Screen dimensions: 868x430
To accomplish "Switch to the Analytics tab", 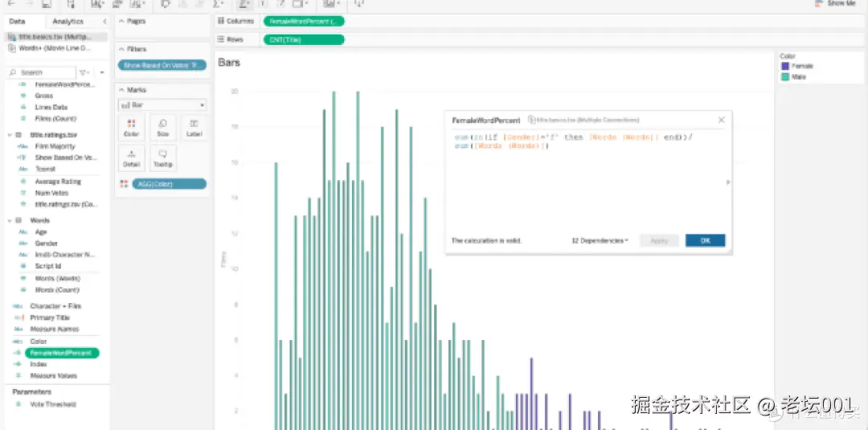I will pyautogui.click(x=68, y=21).
